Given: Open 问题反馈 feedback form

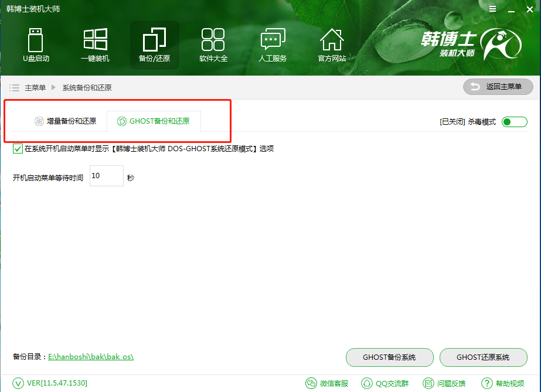Looking at the screenshot, I should [444, 383].
